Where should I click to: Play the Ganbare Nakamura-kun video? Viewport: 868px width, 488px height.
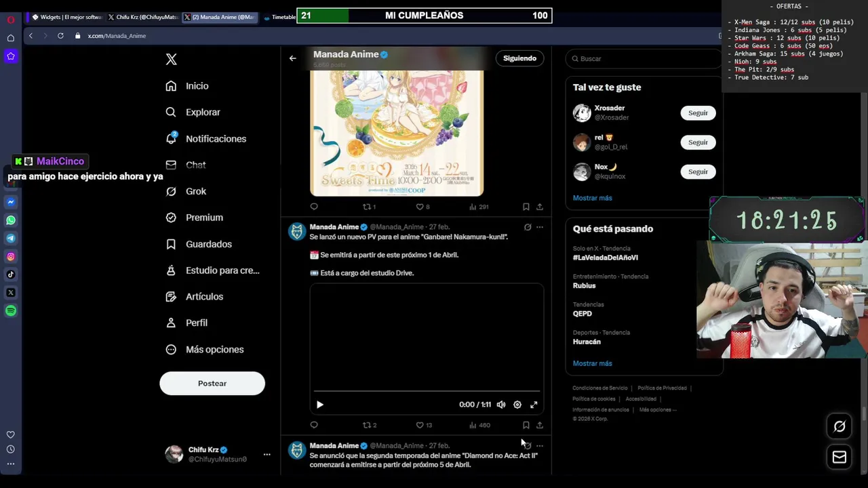pos(320,405)
